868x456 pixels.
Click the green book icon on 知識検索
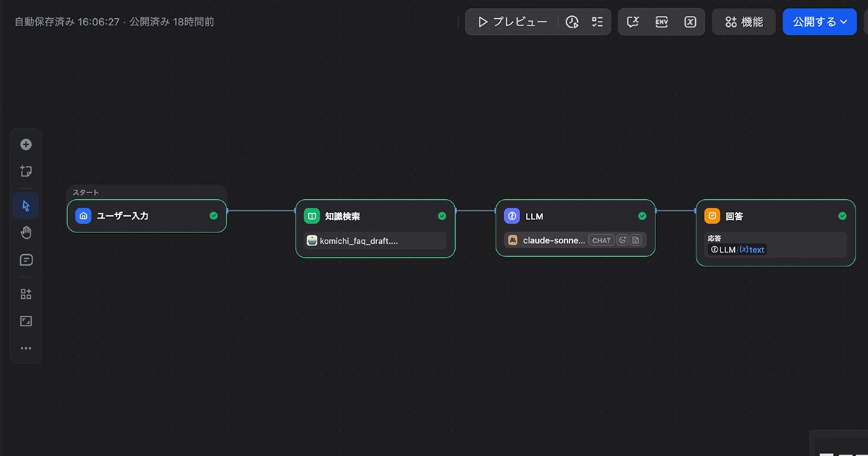312,216
